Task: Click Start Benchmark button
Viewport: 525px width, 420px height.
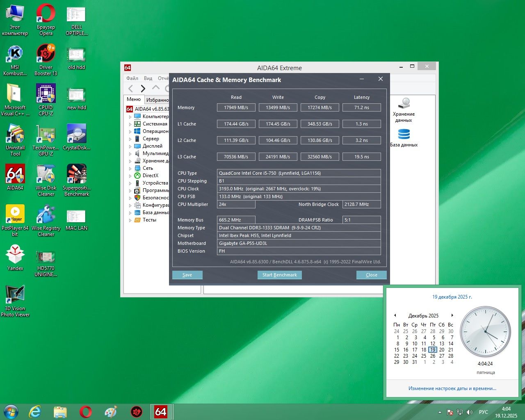Action: 280,275
